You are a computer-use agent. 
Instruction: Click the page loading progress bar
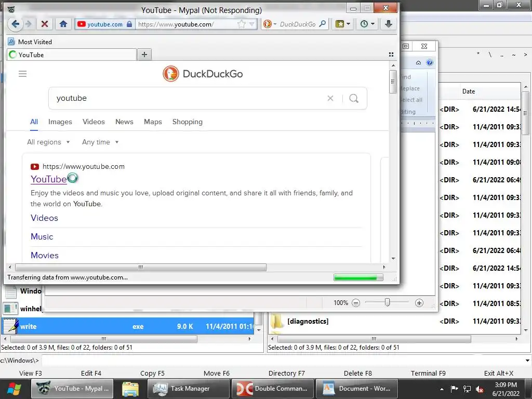pos(358,277)
